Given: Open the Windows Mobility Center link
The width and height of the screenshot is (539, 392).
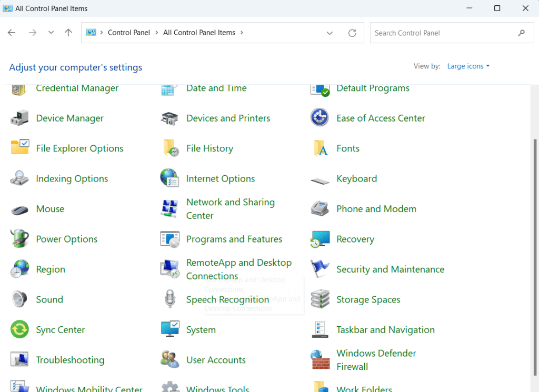Looking at the screenshot, I should [89, 388].
